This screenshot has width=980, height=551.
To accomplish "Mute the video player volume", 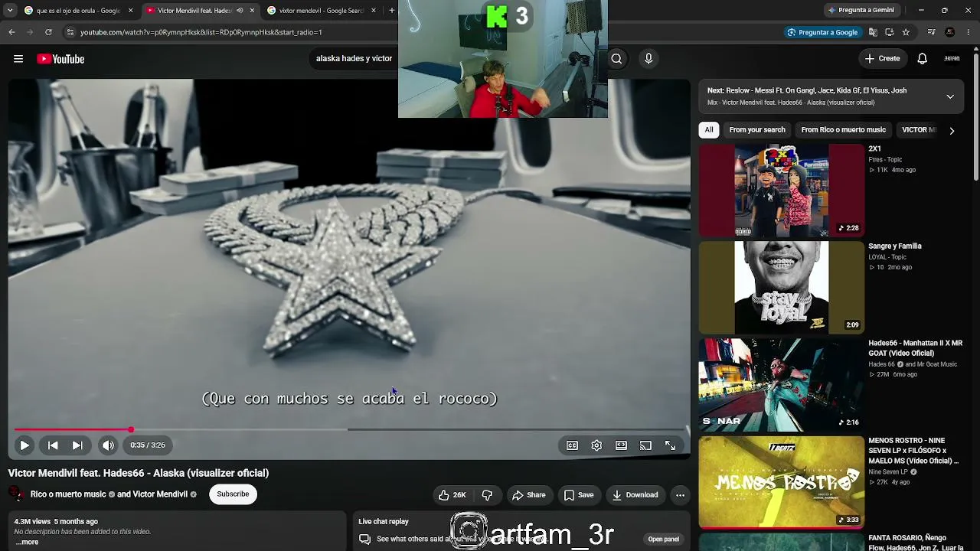I will click(108, 445).
